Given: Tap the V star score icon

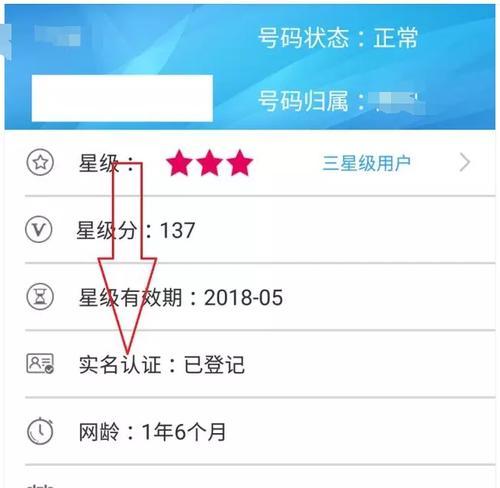Looking at the screenshot, I should [39, 230].
